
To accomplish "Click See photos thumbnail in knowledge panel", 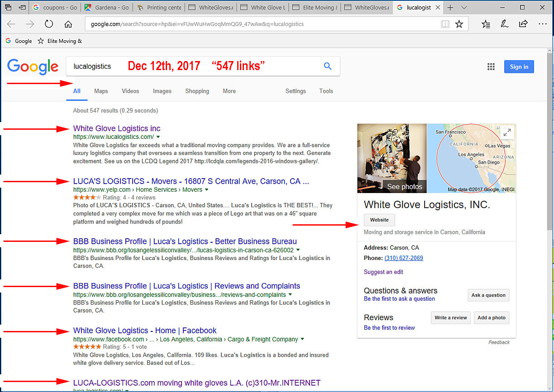I will coord(392,158).
